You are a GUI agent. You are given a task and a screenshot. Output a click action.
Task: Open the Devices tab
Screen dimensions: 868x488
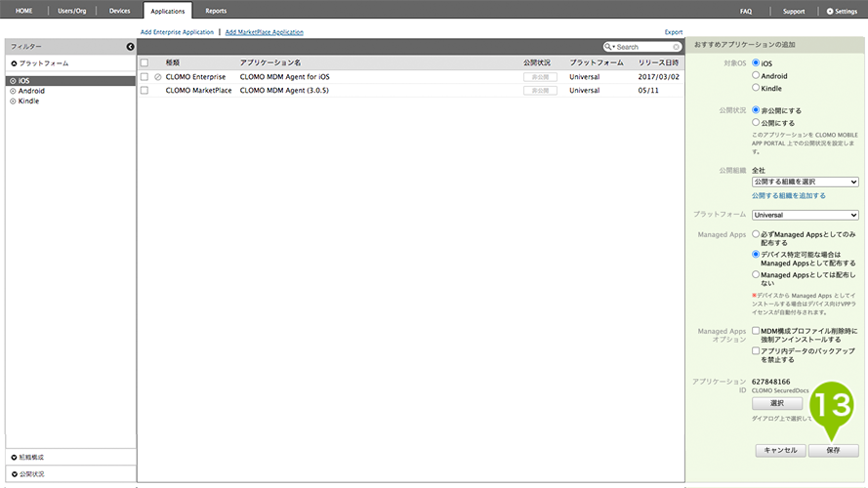pyautogui.click(x=119, y=11)
